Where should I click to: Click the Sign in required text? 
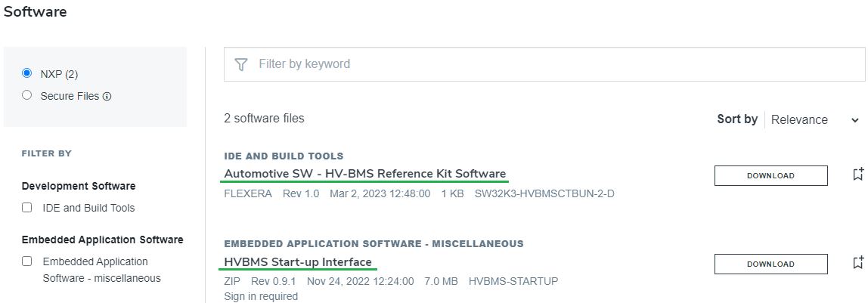(261, 296)
